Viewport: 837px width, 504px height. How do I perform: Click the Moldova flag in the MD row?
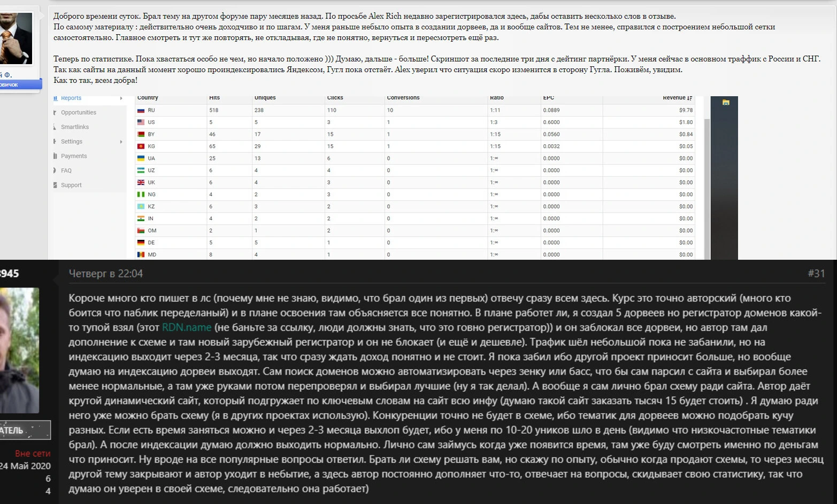click(x=141, y=254)
